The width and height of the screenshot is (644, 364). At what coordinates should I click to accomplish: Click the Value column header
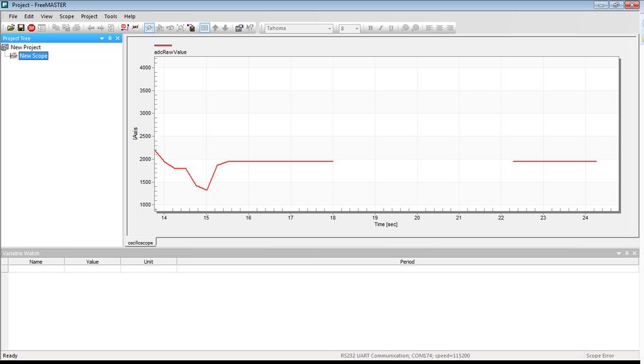(92, 261)
